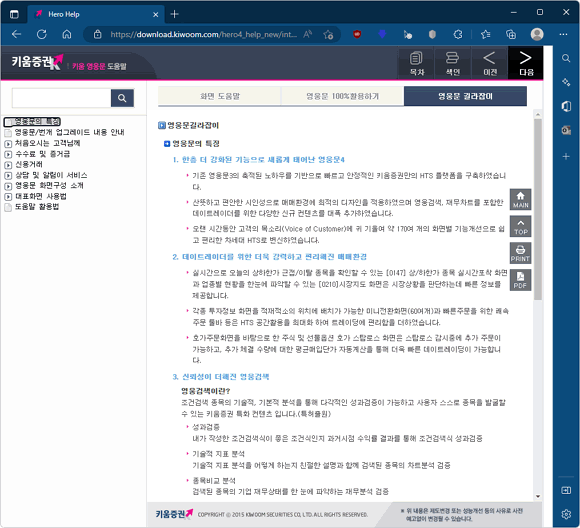Go to browser home page
This screenshot has height=528, width=580.
(67, 34)
